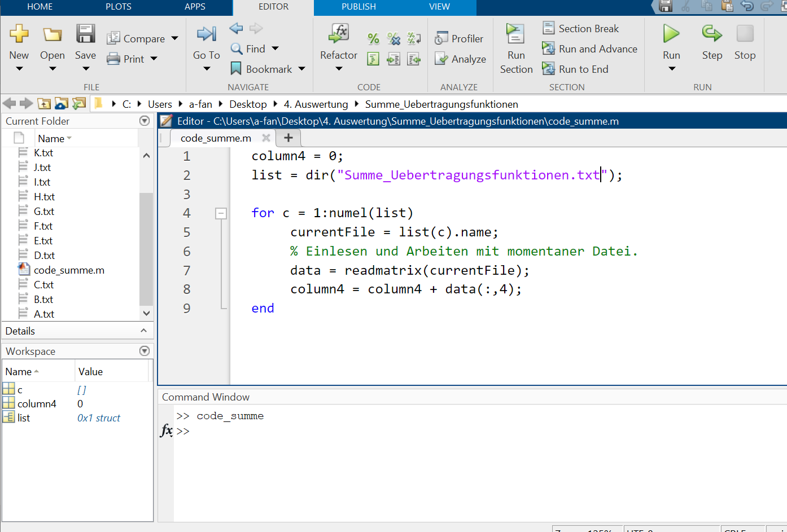The height and width of the screenshot is (532, 787).
Task: Click the navigate back arrow icon
Action: click(236, 28)
